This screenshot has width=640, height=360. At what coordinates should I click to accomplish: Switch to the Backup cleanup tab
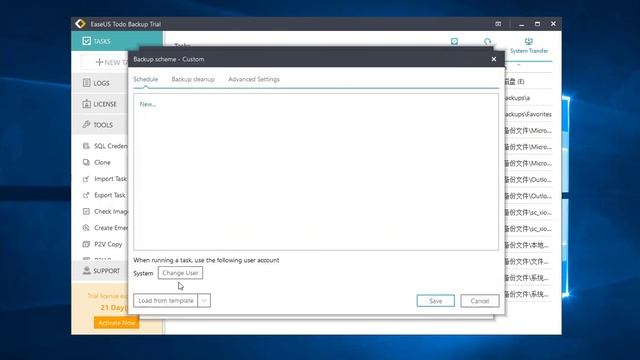193,79
